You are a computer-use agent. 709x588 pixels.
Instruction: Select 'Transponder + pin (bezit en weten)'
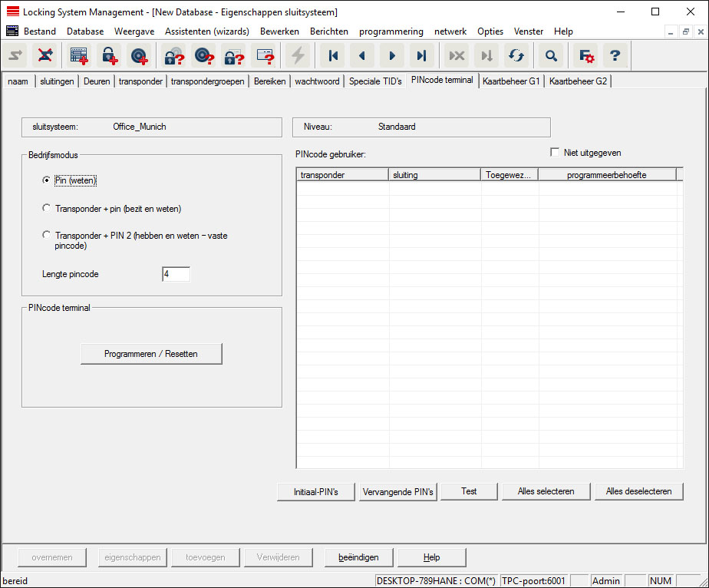[x=48, y=208]
